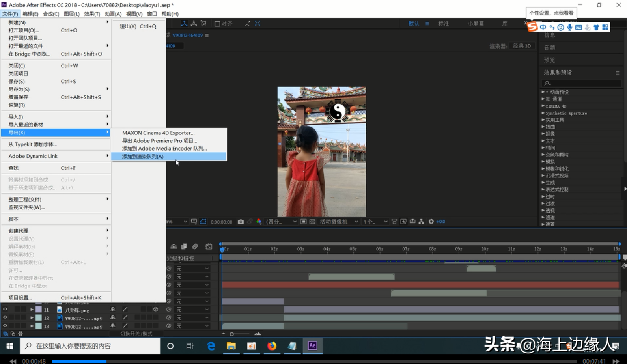This screenshot has width=627, height=364.
Task: Expand layer 12 properties triangle
Action: click(32, 318)
